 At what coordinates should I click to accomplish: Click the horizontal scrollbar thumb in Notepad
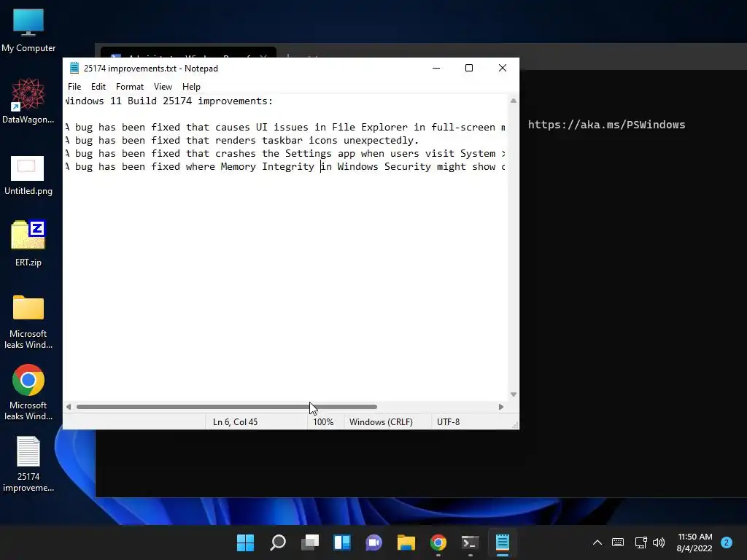pos(227,407)
